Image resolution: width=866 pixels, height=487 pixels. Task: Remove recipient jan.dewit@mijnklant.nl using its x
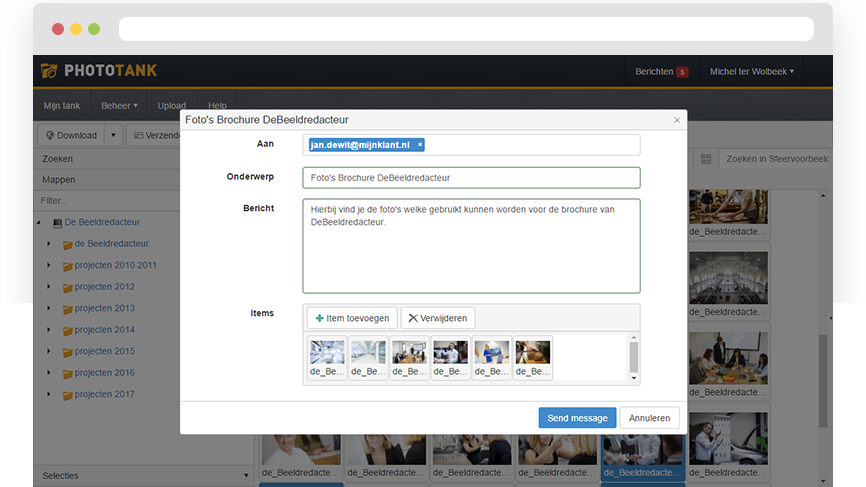[420, 145]
